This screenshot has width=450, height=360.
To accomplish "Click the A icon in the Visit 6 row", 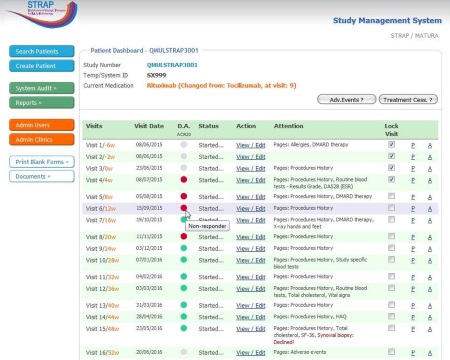I will coord(430,209).
